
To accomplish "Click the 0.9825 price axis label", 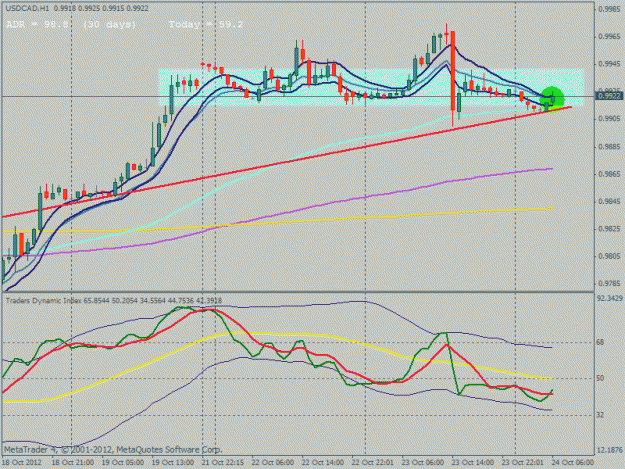I will click(x=610, y=229).
